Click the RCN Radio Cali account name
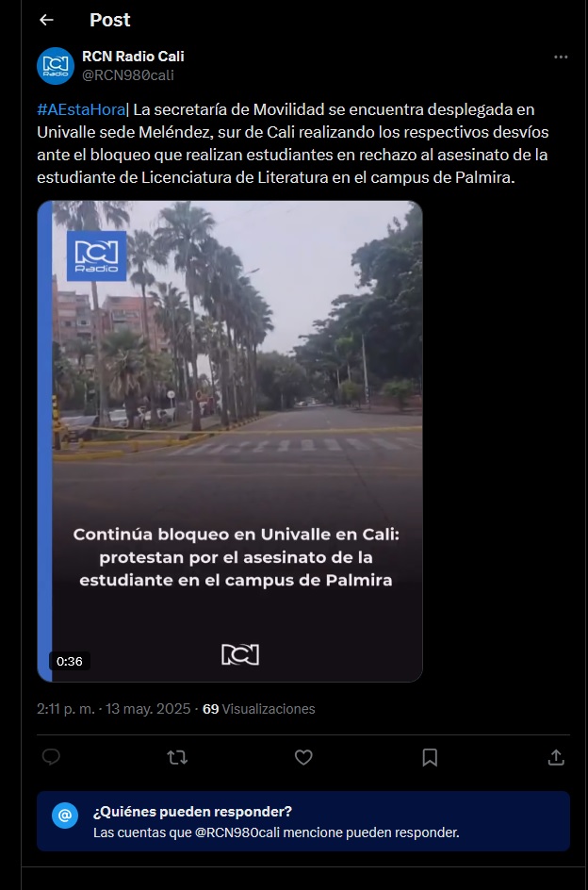Screen dimensions: 588x890 pyautogui.click(x=133, y=57)
